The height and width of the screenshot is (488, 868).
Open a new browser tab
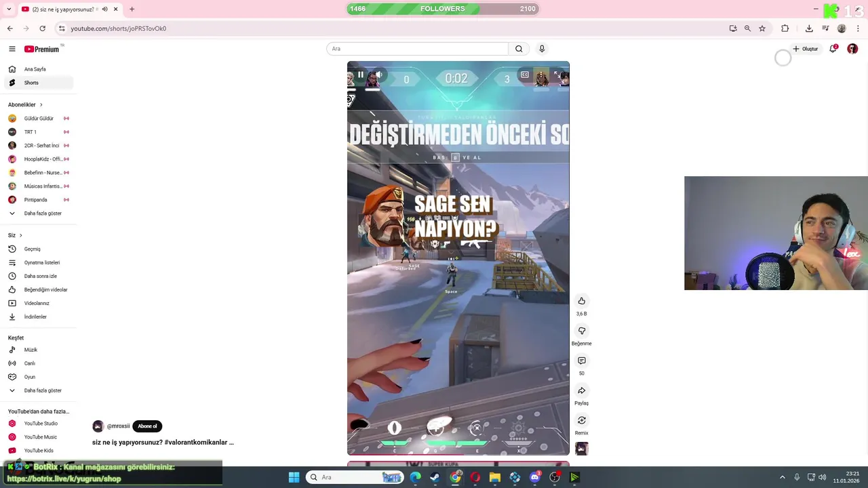tap(132, 9)
